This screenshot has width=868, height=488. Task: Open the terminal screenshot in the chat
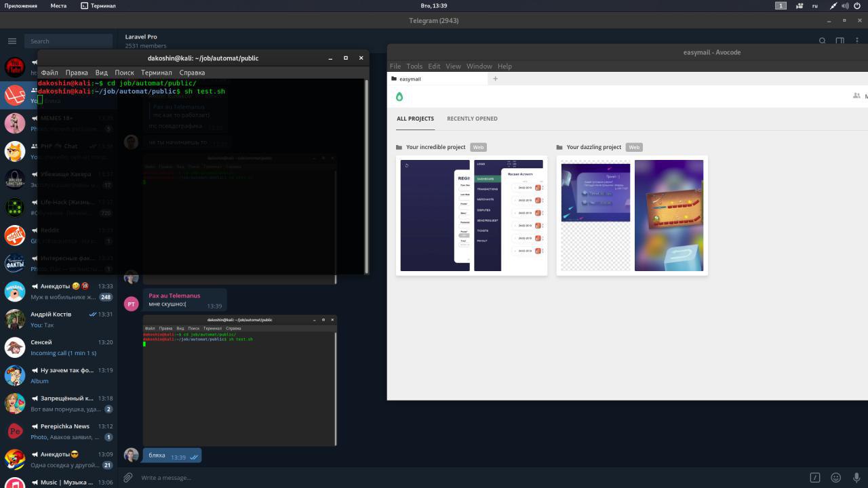[x=239, y=380]
